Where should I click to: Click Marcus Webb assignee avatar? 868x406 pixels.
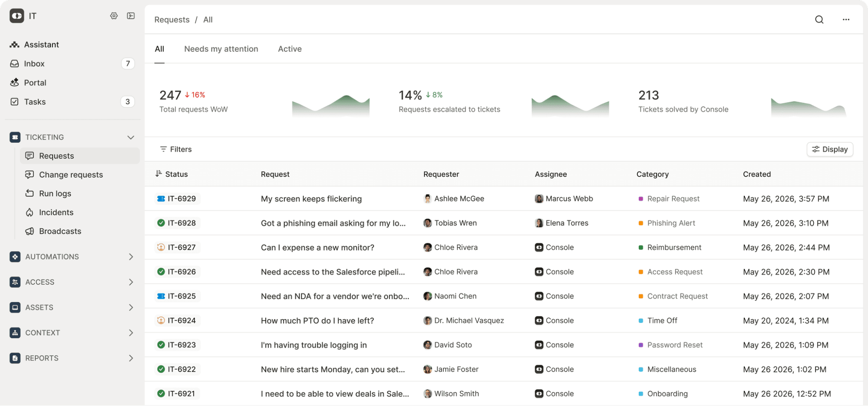tap(539, 199)
